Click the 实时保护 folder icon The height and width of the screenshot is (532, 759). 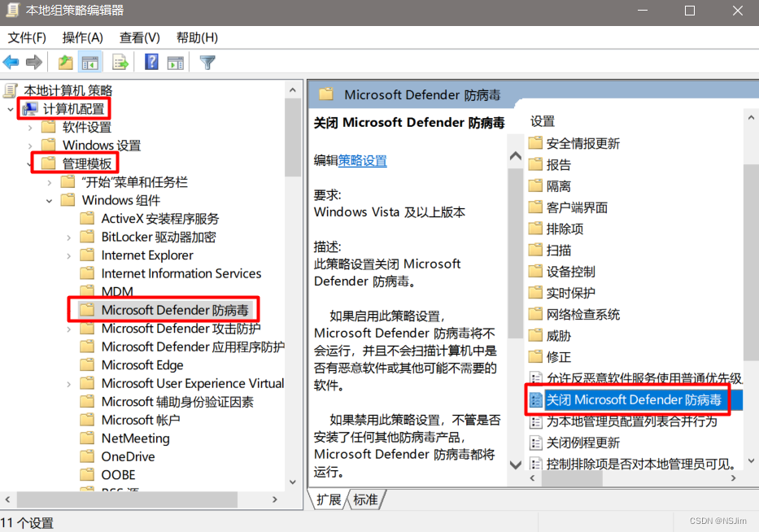click(535, 292)
